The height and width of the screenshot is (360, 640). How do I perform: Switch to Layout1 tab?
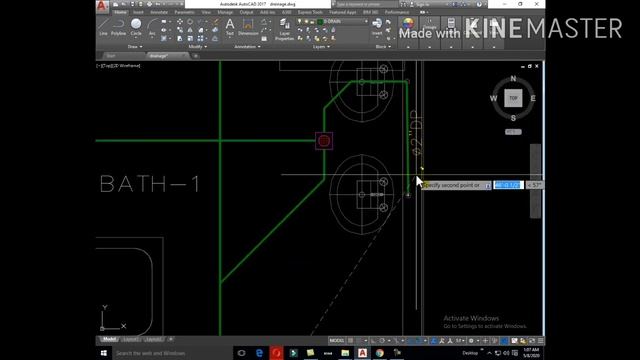pyautogui.click(x=132, y=339)
